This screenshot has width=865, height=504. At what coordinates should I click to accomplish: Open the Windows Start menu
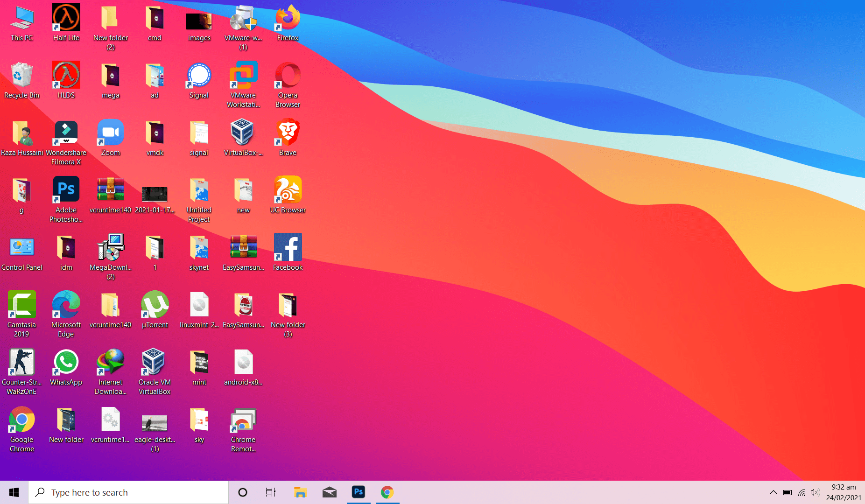point(14,492)
